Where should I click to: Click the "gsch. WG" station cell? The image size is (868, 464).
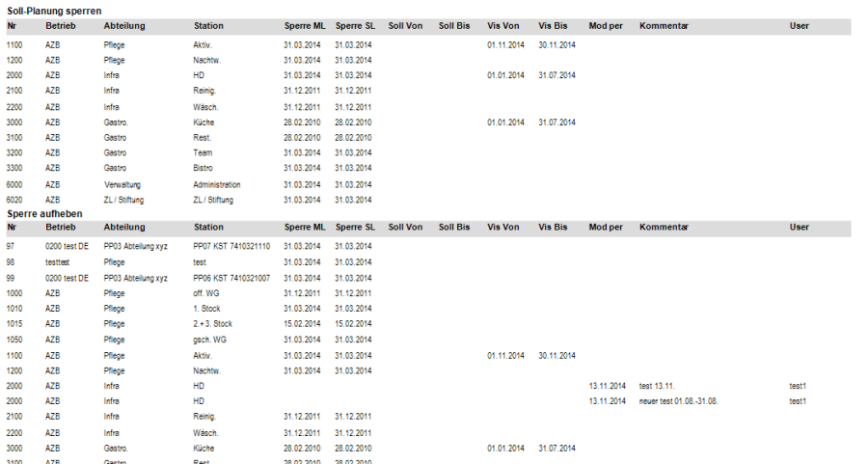pos(210,340)
